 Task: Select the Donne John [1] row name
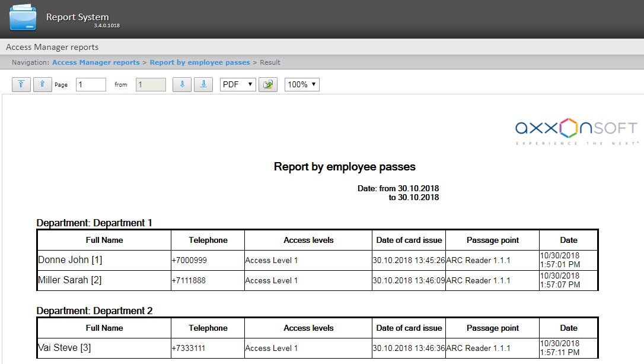70,260
